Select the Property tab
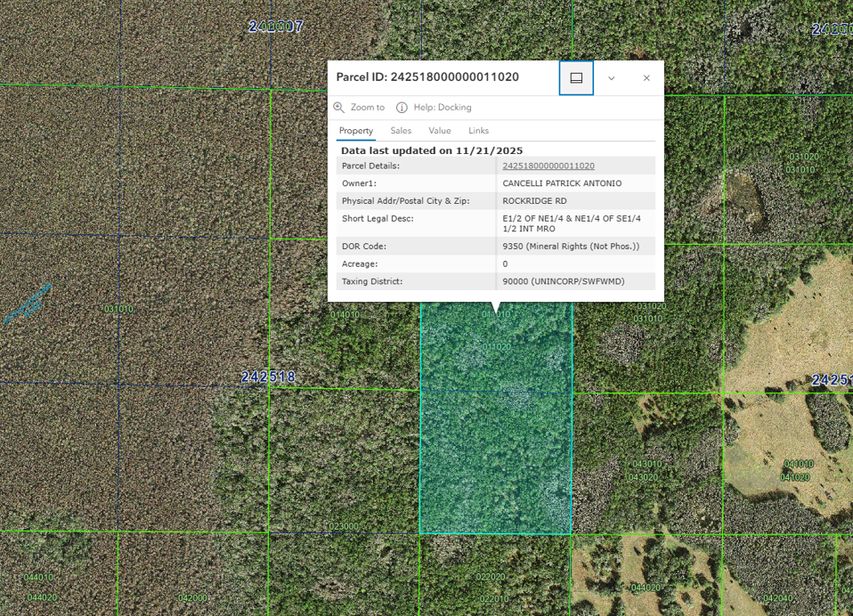This screenshot has height=616, width=853. coord(356,131)
